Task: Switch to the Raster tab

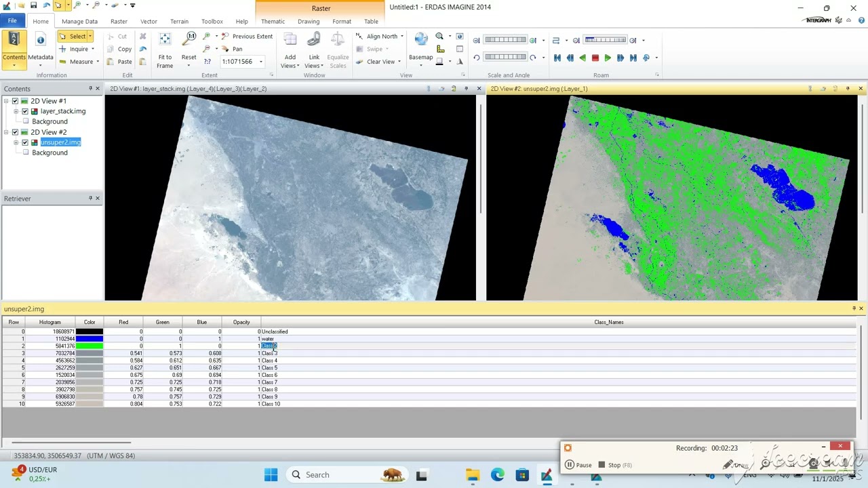Action: pyautogui.click(x=119, y=21)
